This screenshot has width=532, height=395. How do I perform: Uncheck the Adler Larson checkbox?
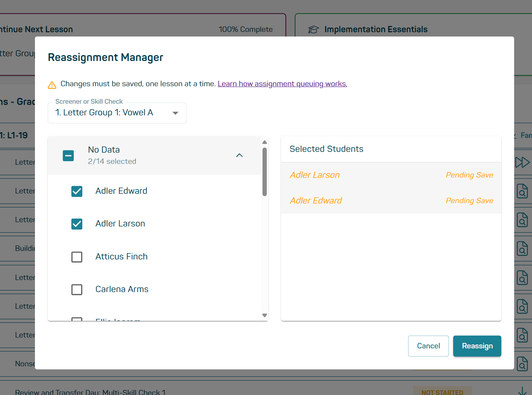77,224
